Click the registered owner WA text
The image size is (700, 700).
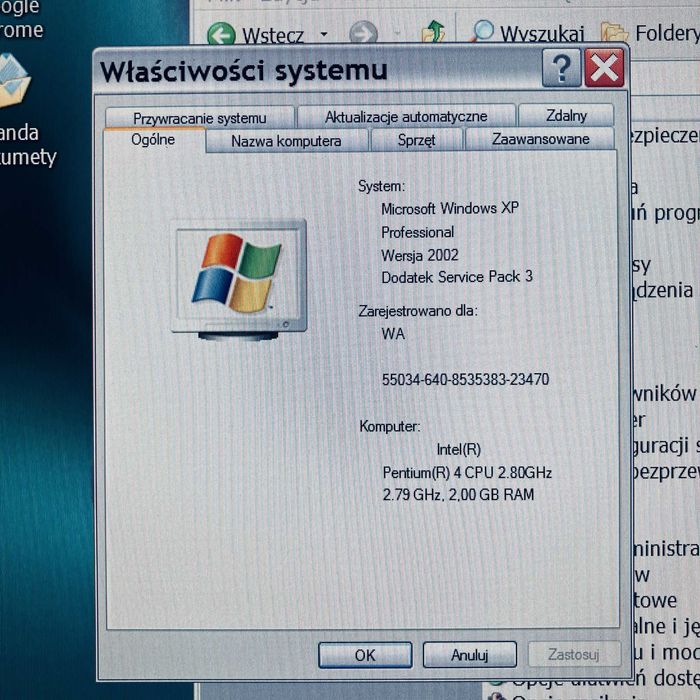393,334
